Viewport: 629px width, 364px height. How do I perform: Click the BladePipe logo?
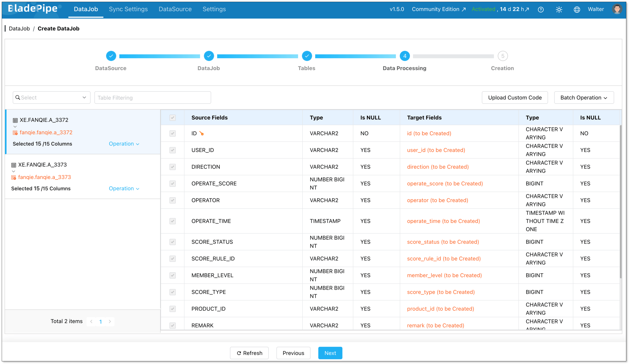[33, 9]
